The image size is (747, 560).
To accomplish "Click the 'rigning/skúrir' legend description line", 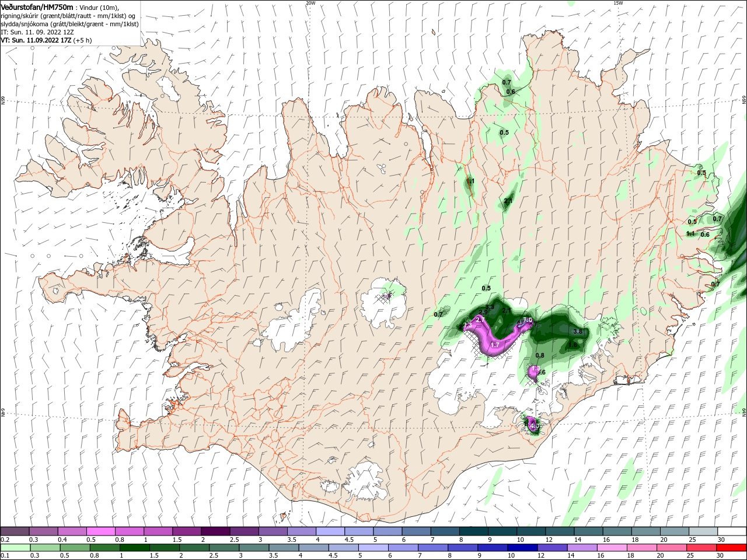I will coord(68,16).
